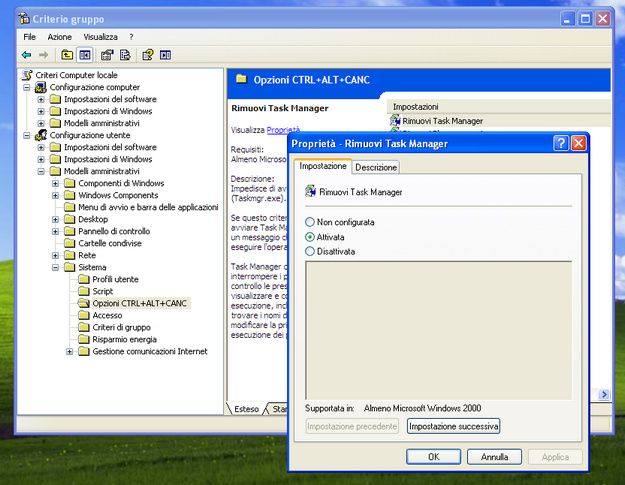Click the Forward arrow toolbar icon

[43, 55]
